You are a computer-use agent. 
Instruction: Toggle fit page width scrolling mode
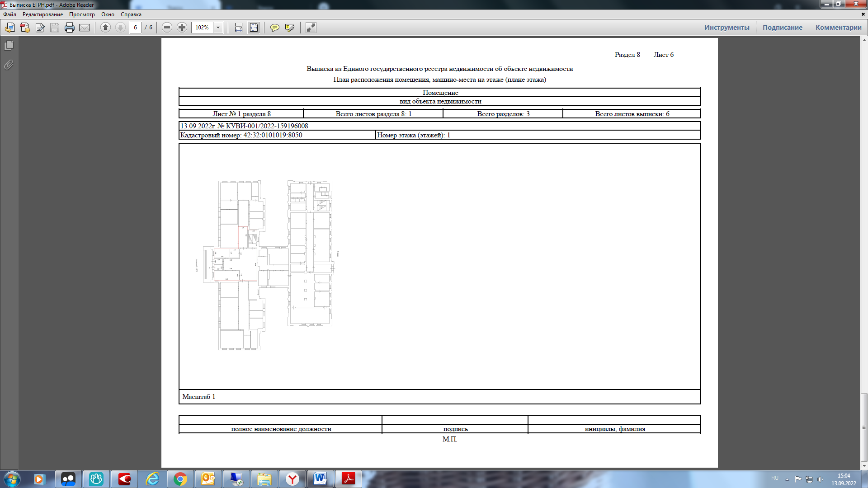(x=239, y=28)
